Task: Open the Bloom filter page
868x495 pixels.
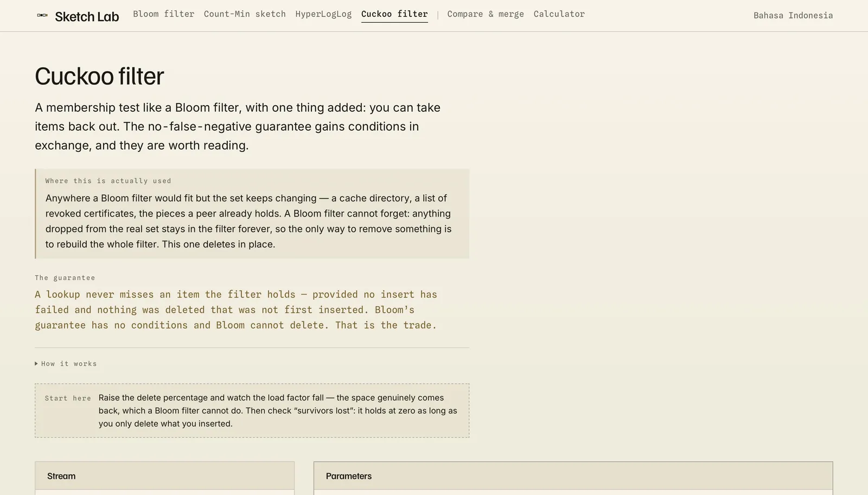Action: (x=164, y=14)
